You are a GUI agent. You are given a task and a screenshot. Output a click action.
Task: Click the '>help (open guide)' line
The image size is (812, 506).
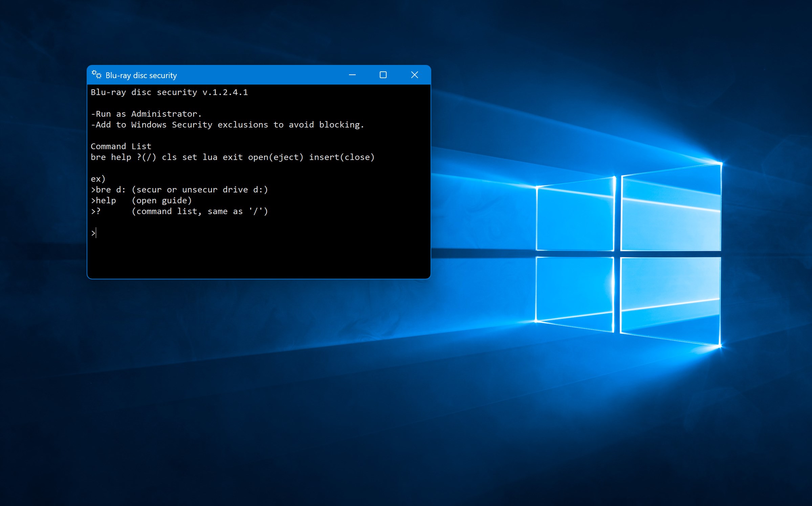141,201
